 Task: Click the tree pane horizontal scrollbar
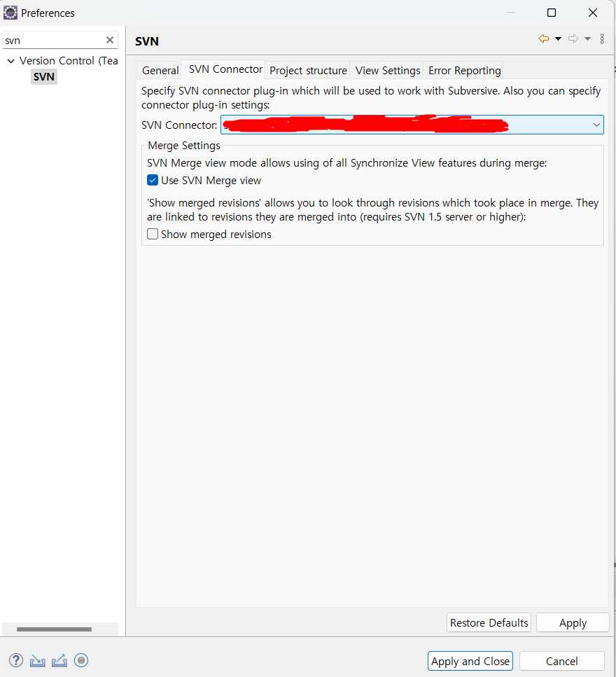tap(54, 629)
